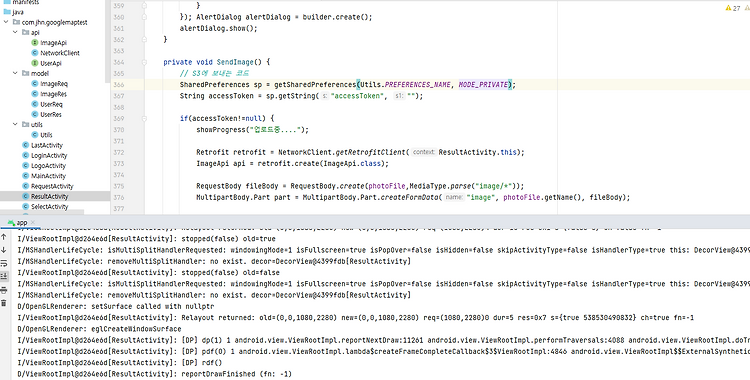Fold code at line 362 gutter marker
Screen dimensions: 750x380
(x=144, y=40)
